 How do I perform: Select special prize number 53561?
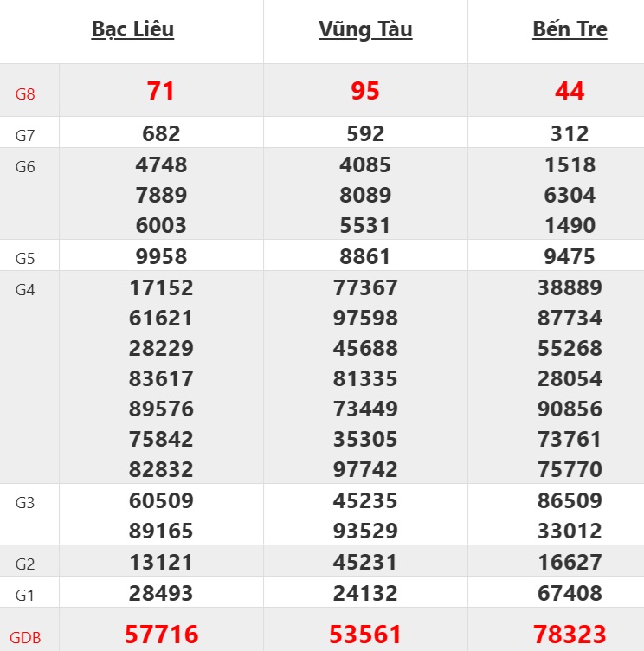point(365,635)
